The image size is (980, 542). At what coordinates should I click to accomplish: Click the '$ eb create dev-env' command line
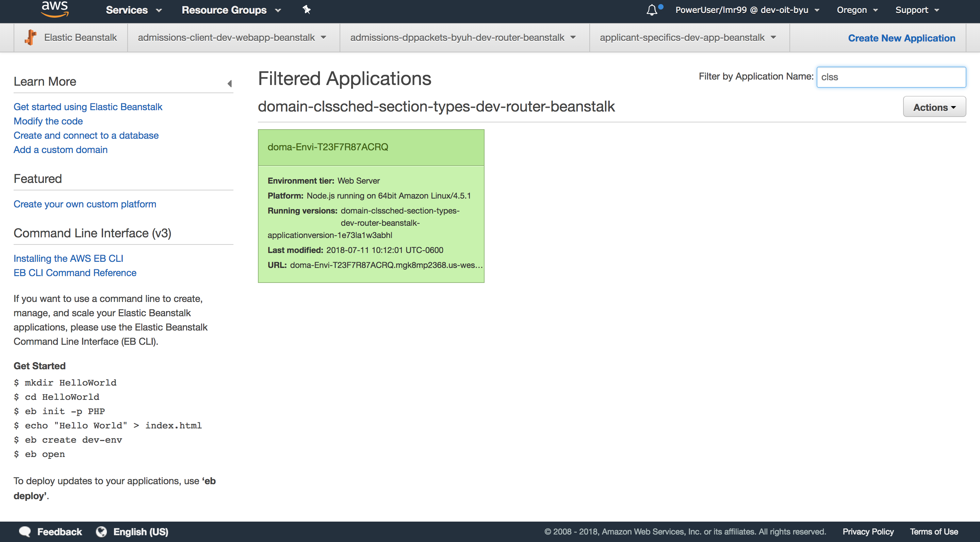click(68, 440)
